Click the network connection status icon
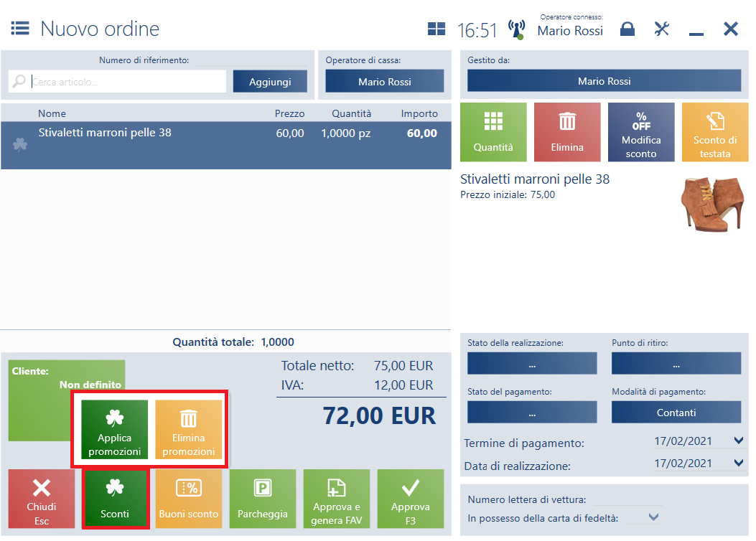 click(516, 29)
